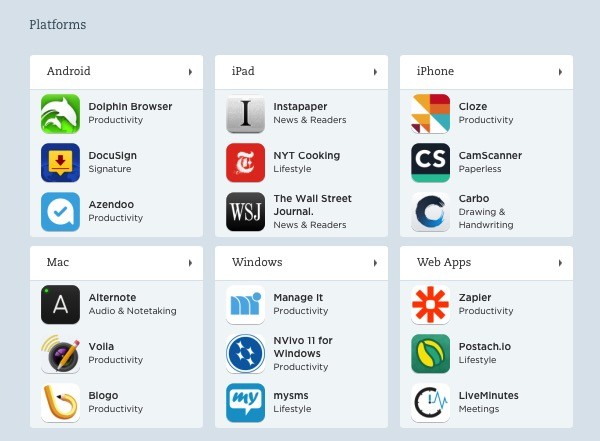
Task: Open the Dolphin Browser app icon
Action: click(60, 114)
